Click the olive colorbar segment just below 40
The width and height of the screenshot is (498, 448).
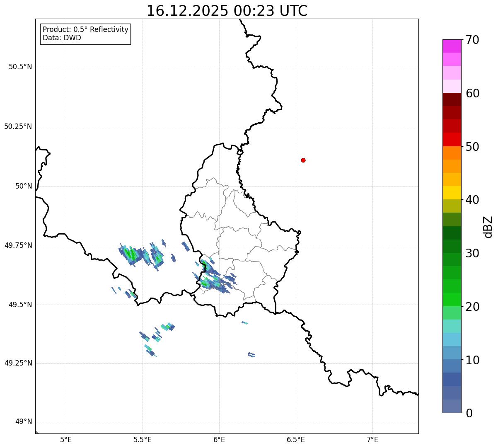452,206
